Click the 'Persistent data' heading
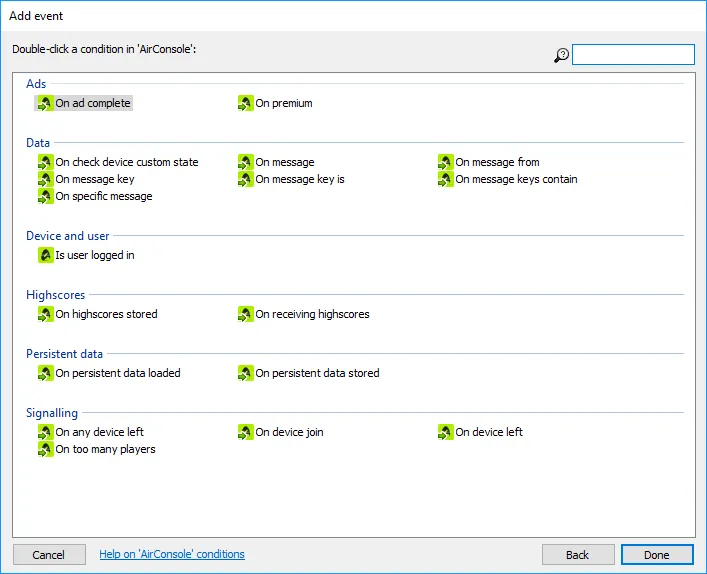The height and width of the screenshot is (574, 707). [64, 354]
